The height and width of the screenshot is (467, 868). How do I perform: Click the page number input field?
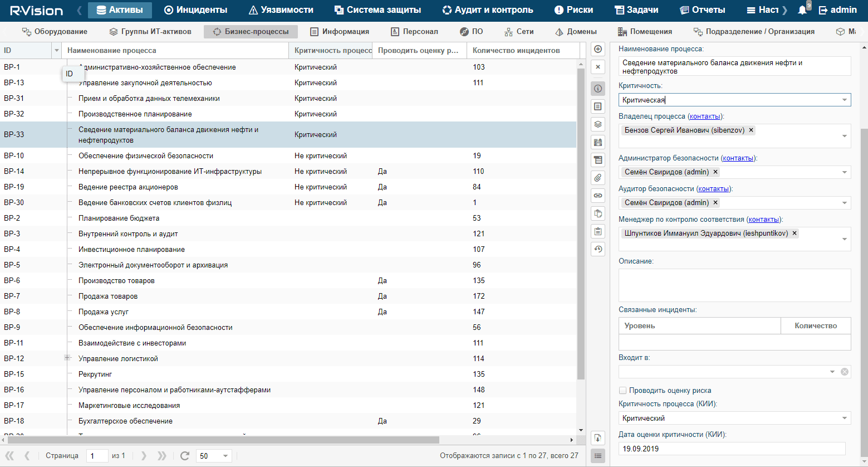click(x=97, y=456)
